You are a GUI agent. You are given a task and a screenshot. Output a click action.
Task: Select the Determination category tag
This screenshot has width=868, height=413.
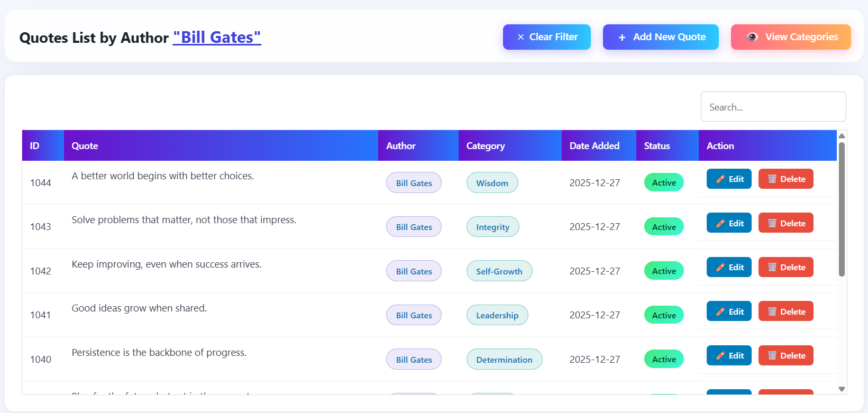(504, 360)
